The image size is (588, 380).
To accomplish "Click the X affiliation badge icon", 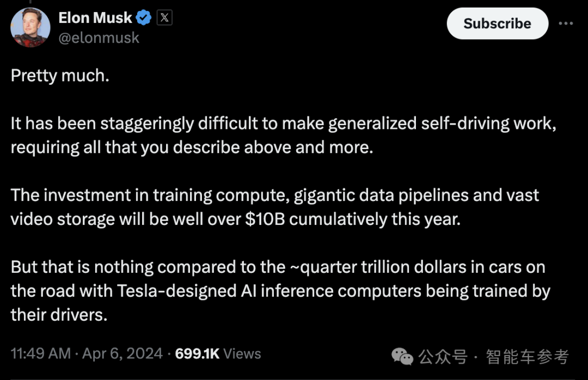I will pos(164,18).
